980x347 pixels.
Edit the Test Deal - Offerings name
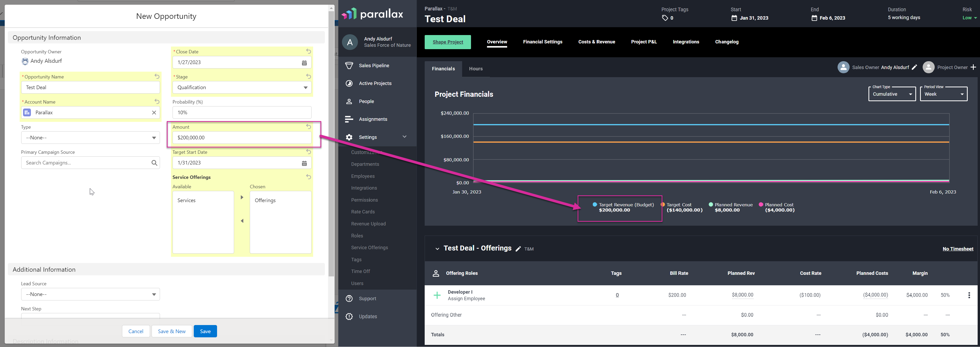point(518,249)
